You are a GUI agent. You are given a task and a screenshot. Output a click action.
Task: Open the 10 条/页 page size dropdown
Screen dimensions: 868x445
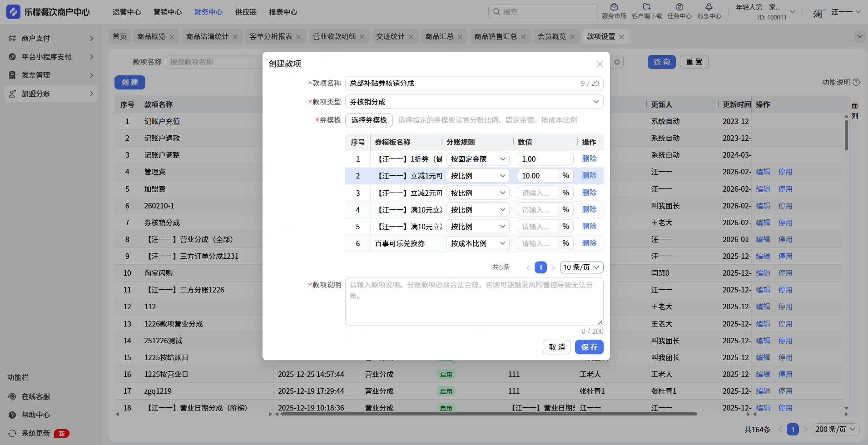coord(581,267)
